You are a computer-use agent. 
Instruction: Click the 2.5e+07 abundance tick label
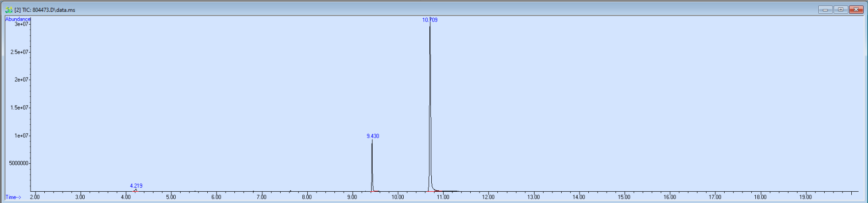click(20, 52)
